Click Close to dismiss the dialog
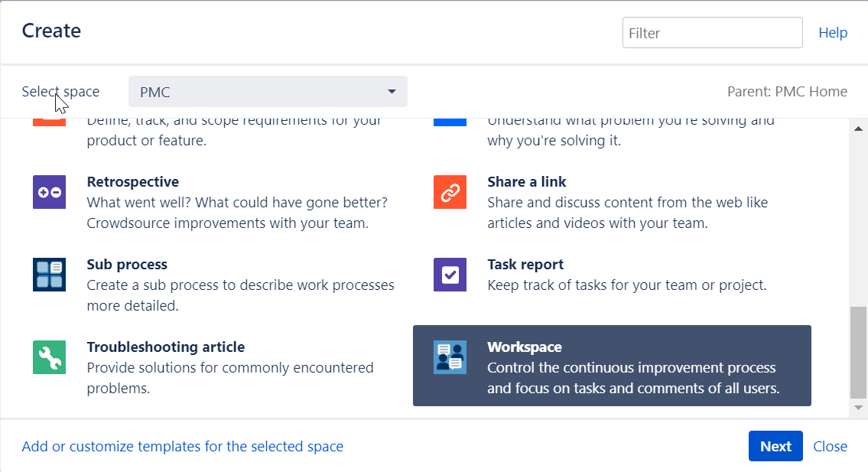The width and height of the screenshot is (868, 472). [830, 446]
